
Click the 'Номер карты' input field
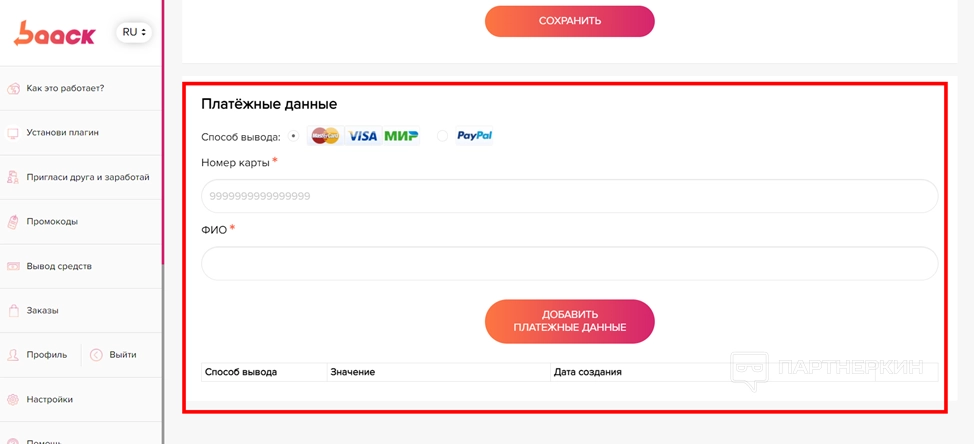point(569,196)
